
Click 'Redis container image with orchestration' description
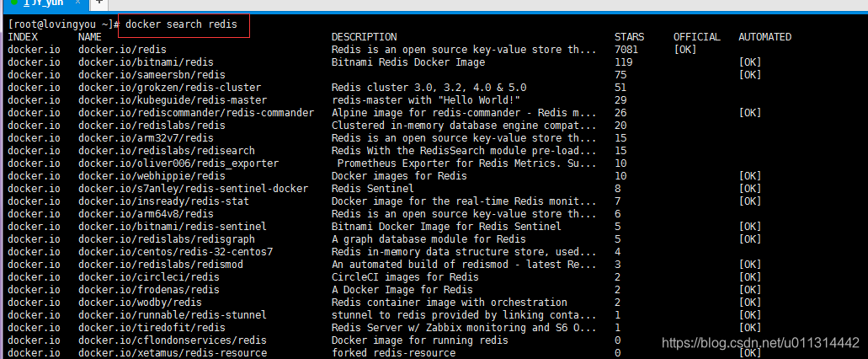450,303
